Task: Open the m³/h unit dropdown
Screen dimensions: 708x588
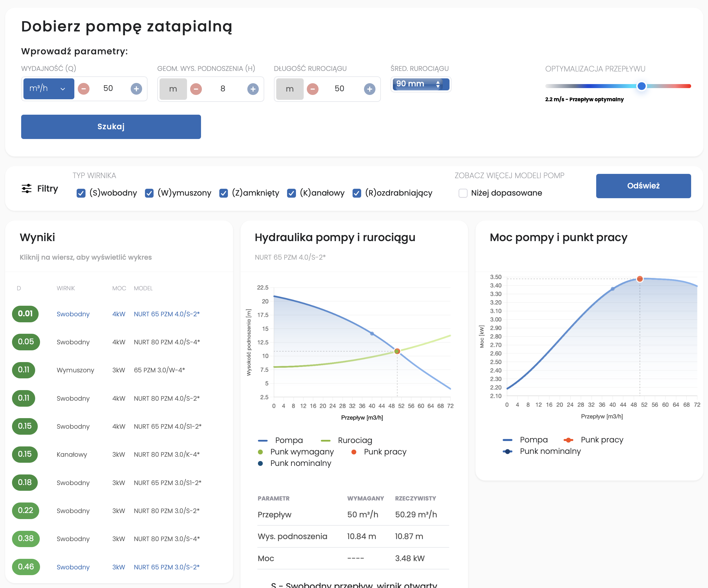Action: coord(49,89)
